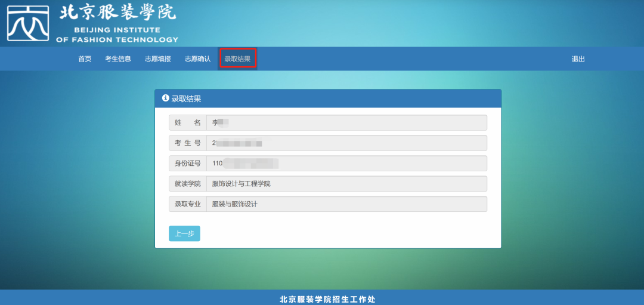Open the 志愿填报 navigation tab

tap(157, 58)
